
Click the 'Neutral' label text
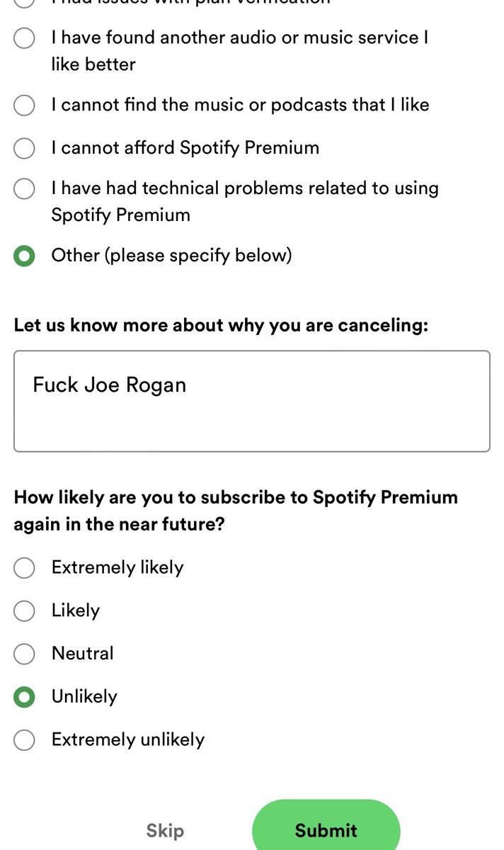[x=83, y=653]
